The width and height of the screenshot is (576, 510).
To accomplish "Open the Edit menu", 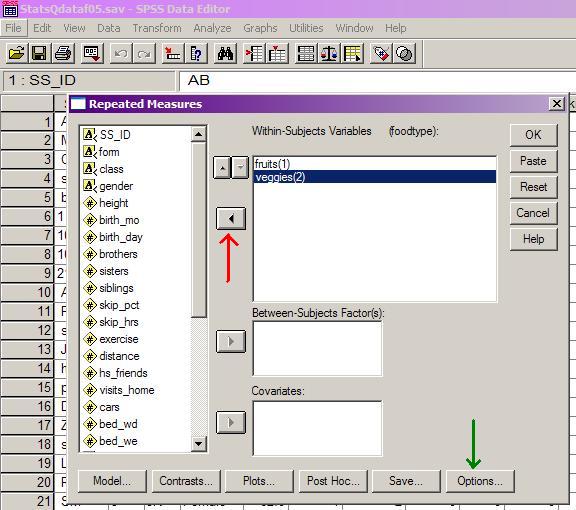I will point(42,28).
